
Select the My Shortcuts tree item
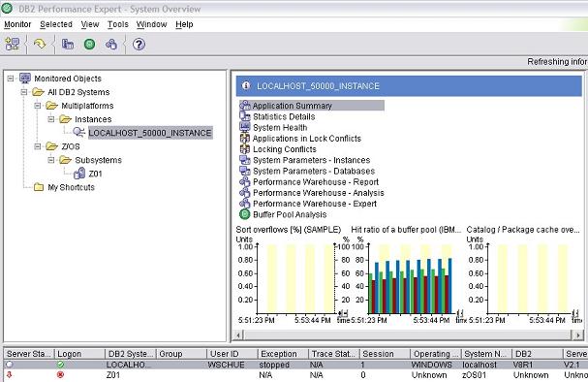pos(72,187)
